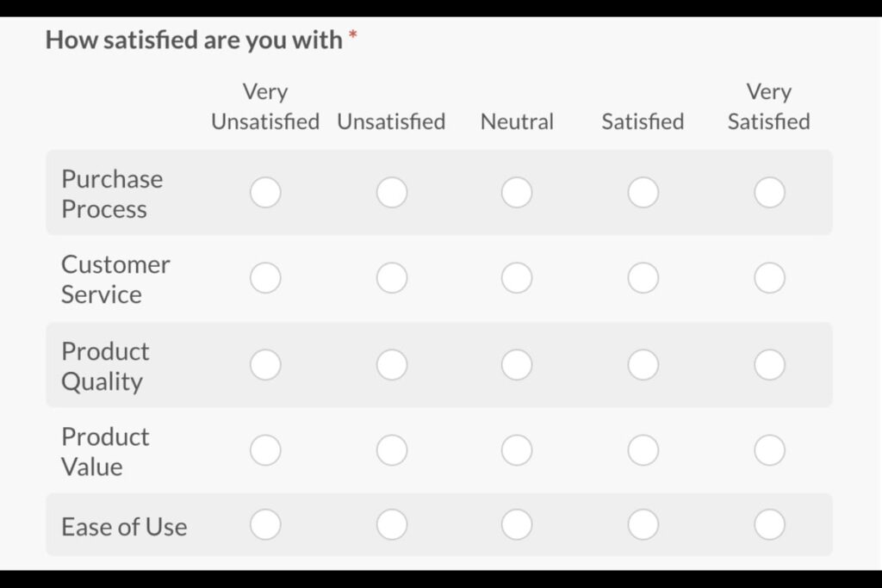Mark Ease of Use as Neutral
Screen dimensions: 882x588
click(517, 524)
